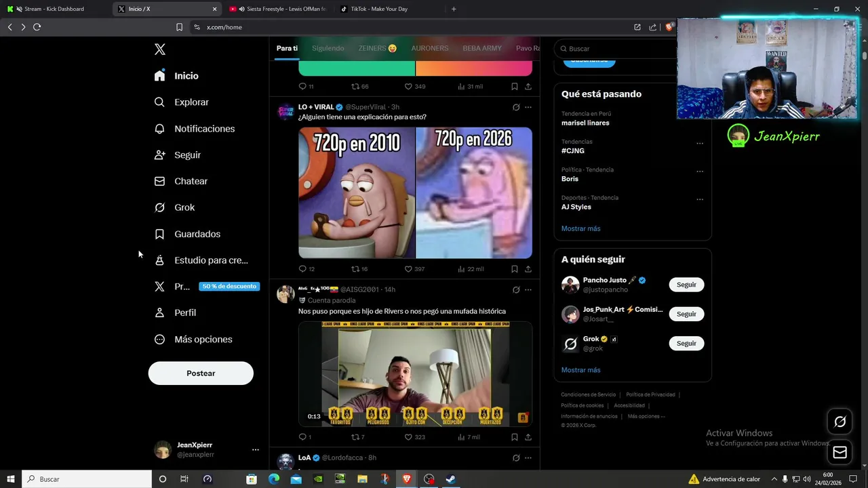Viewport: 868px width, 488px height.
Task: Open more options for AISG2001 post
Action: pos(528,290)
